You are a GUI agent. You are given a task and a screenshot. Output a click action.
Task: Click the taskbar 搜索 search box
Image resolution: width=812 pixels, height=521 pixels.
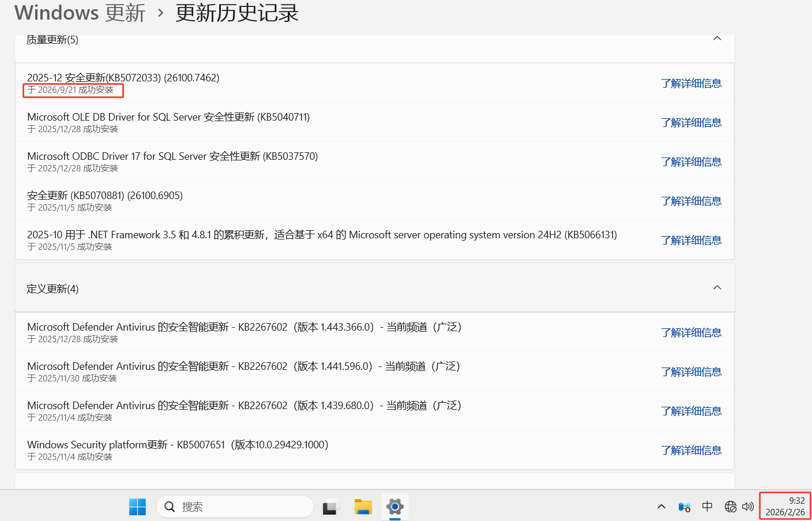[235, 507]
